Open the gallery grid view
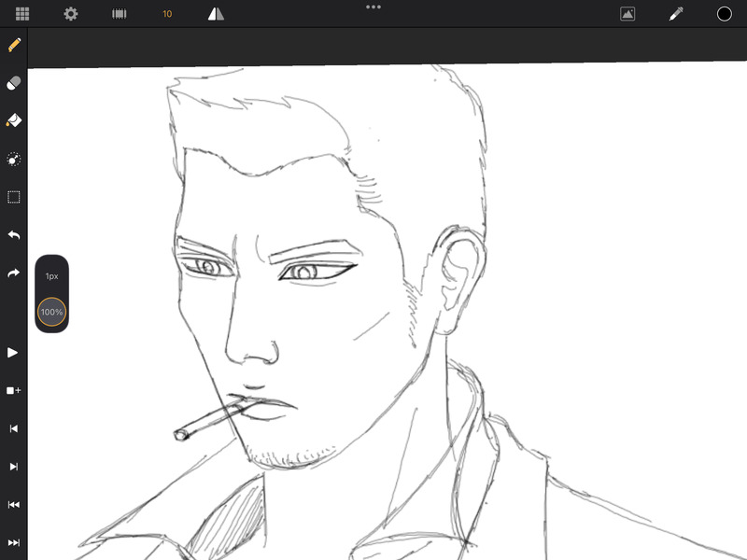 click(x=22, y=14)
